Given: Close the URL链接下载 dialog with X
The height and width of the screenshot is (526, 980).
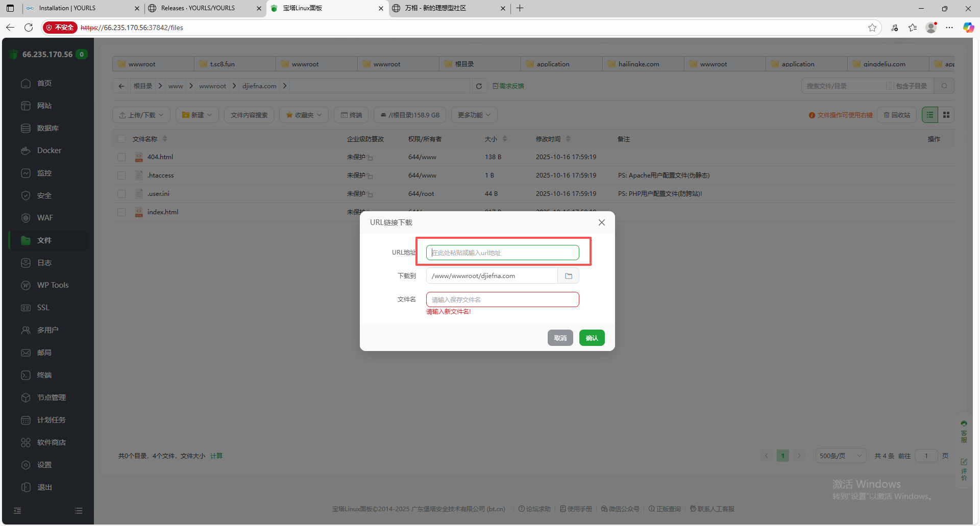Looking at the screenshot, I should 601,222.
